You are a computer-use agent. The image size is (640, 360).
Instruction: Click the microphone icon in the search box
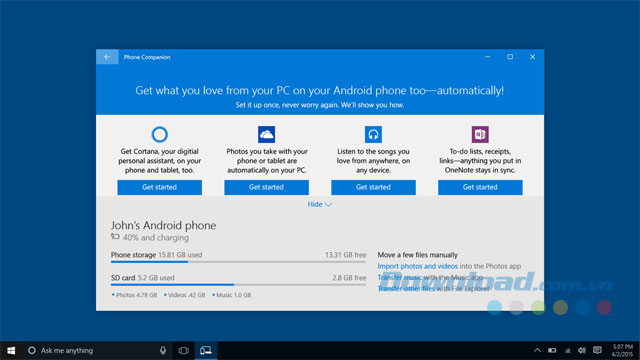click(163, 350)
